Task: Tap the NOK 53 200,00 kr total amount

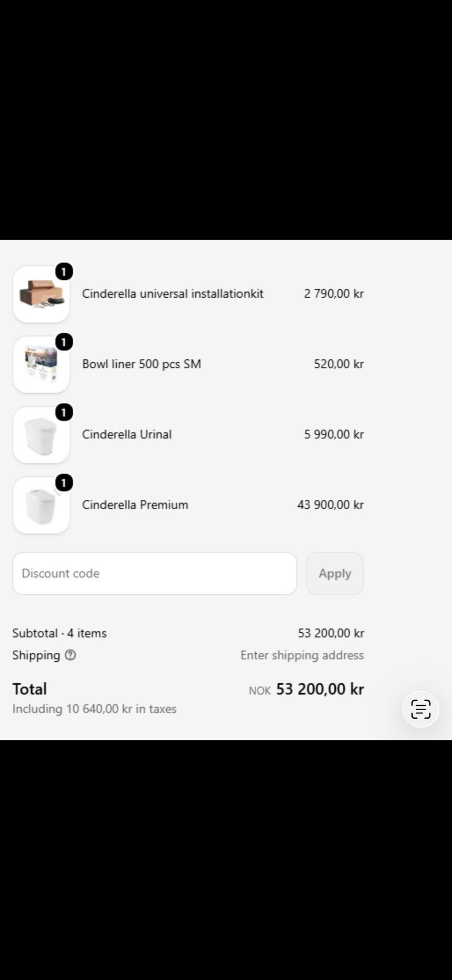Action: tap(307, 689)
